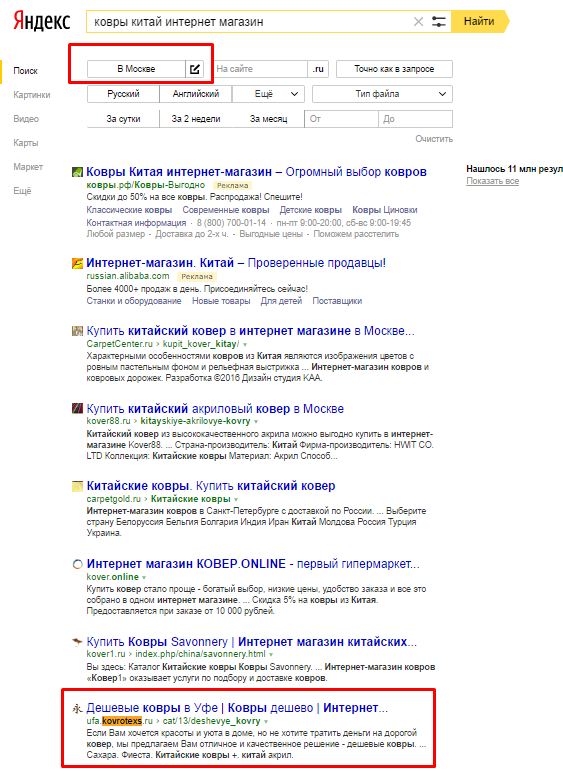
Task: Open Интернет магазин КОВЕР.ONLINE result
Action: (253, 564)
